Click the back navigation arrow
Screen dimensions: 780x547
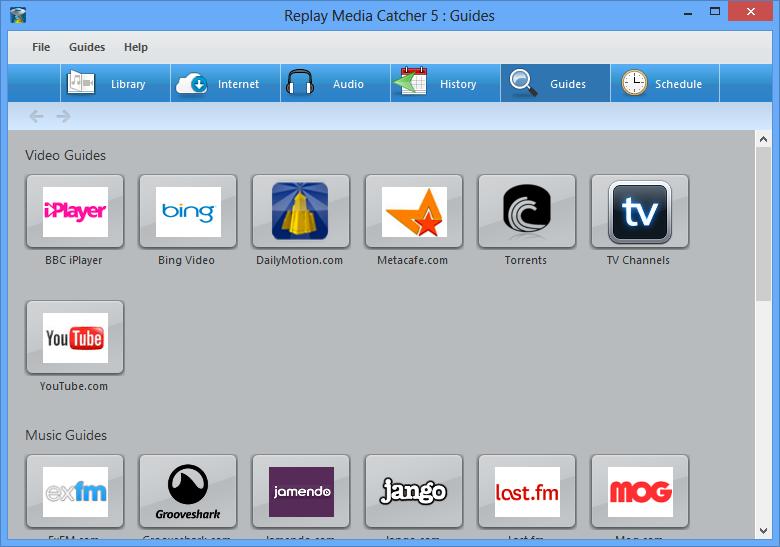tap(37, 116)
